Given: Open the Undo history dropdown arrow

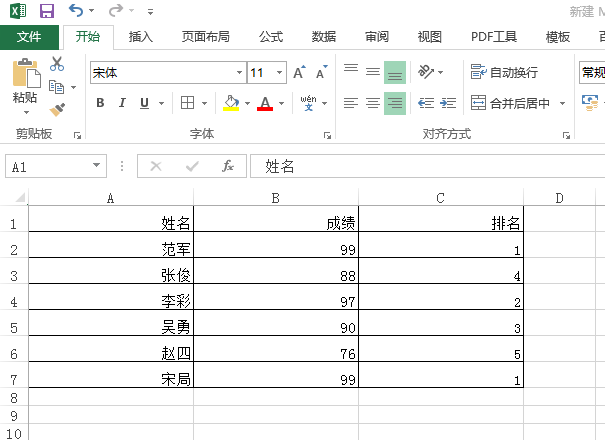Looking at the screenshot, I should [91, 10].
